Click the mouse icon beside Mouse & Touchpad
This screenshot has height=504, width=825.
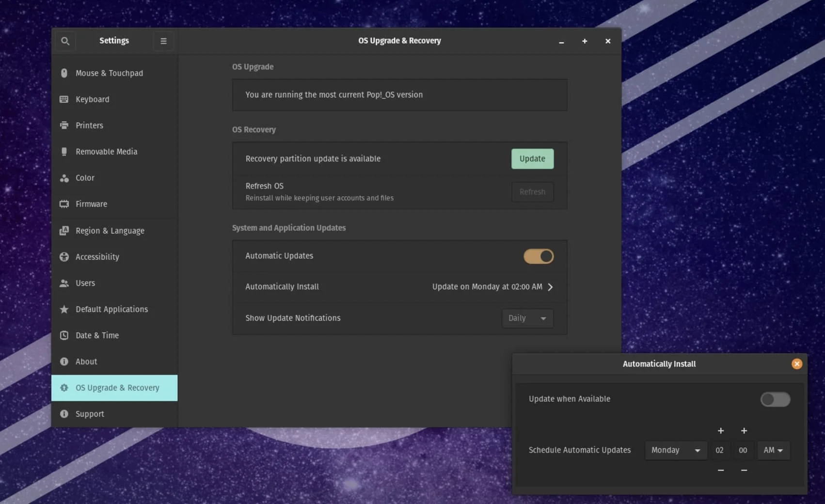click(x=64, y=73)
